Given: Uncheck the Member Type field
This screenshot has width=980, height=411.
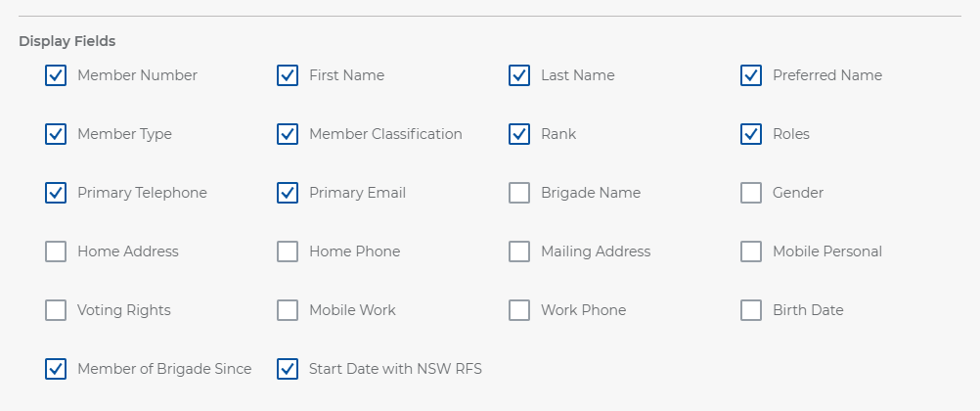Looking at the screenshot, I should 56,134.
